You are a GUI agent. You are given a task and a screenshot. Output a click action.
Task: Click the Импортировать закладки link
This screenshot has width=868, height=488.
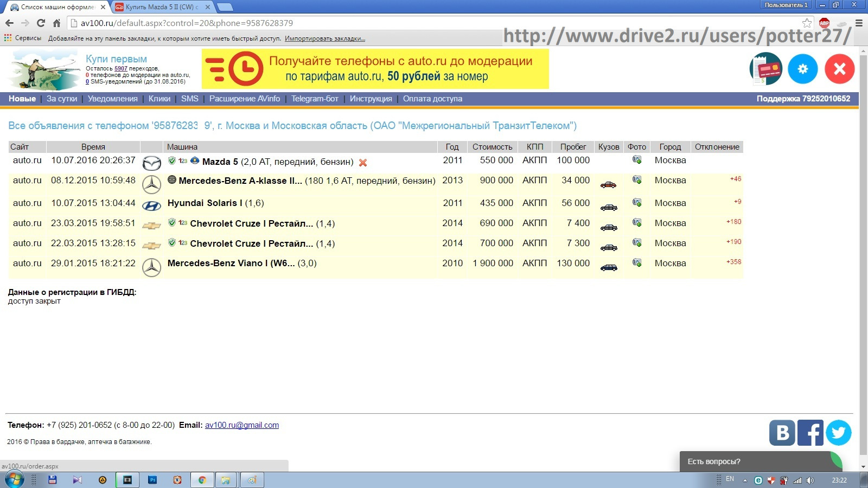(x=325, y=38)
